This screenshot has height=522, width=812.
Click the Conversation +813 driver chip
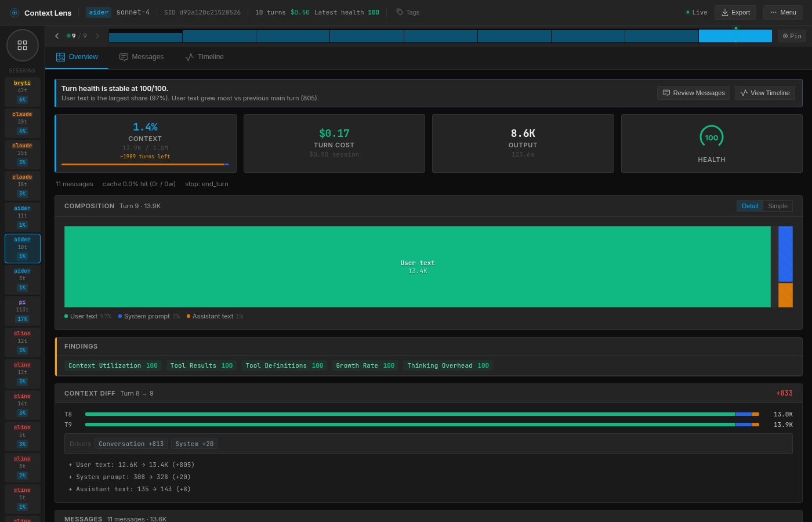(x=131, y=444)
